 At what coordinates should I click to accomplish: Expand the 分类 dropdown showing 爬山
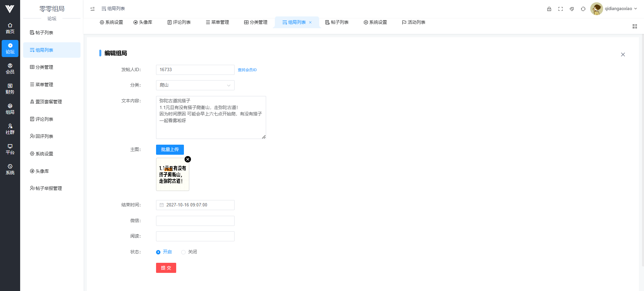click(195, 85)
